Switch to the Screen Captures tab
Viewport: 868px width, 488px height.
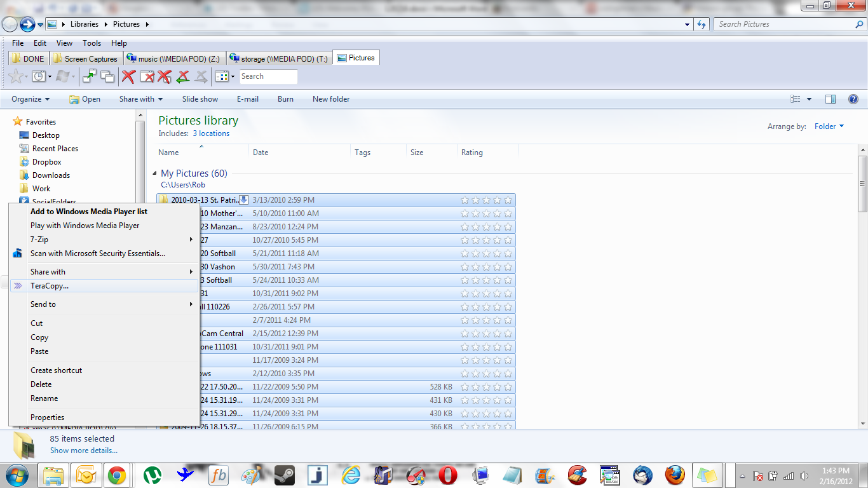point(86,58)
